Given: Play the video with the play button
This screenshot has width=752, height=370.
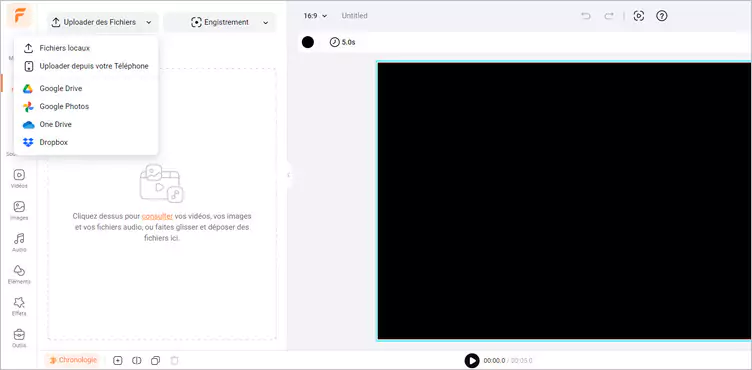Looking at the screenshot, I should (472, 360).
